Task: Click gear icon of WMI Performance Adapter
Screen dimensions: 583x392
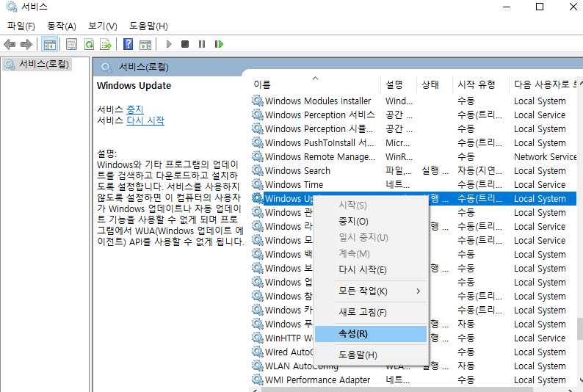Action: 257,380
